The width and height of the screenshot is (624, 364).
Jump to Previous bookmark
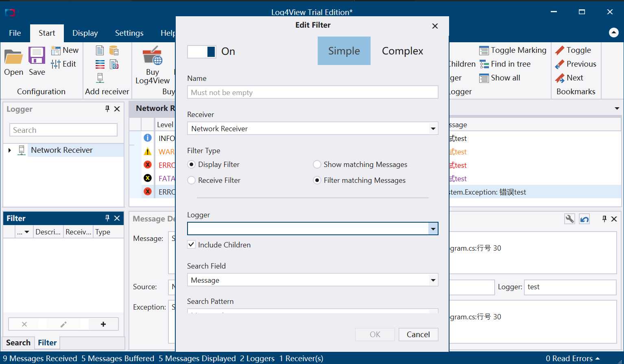[576, 64]
